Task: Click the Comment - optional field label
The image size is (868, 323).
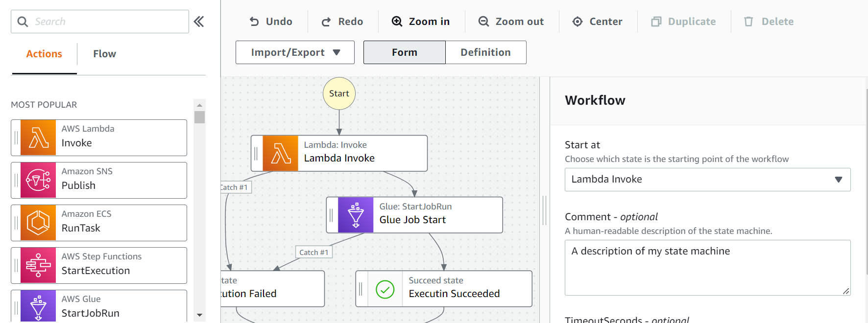Action: click(x=611, y=217)
